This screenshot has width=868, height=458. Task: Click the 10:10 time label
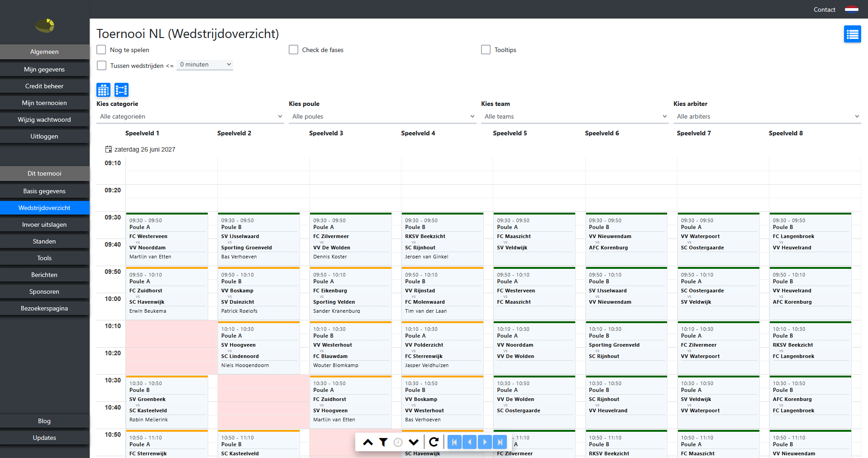113,326
